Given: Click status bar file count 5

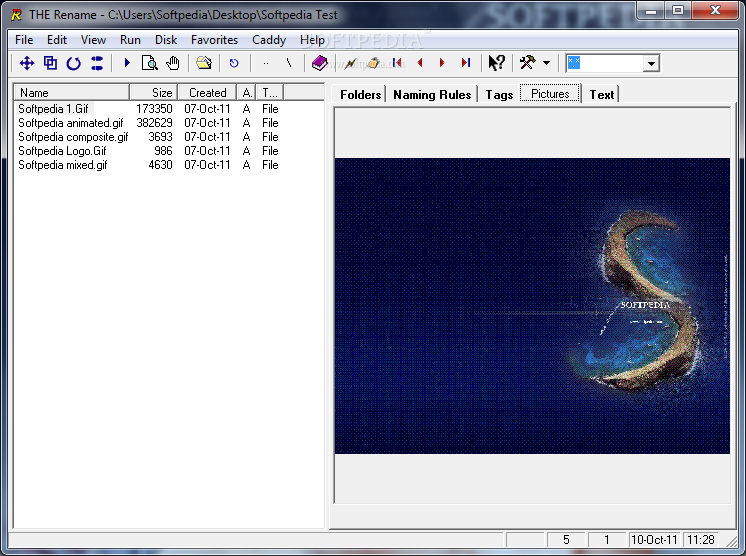Looking at the screenshot, I should click(566, 540).
